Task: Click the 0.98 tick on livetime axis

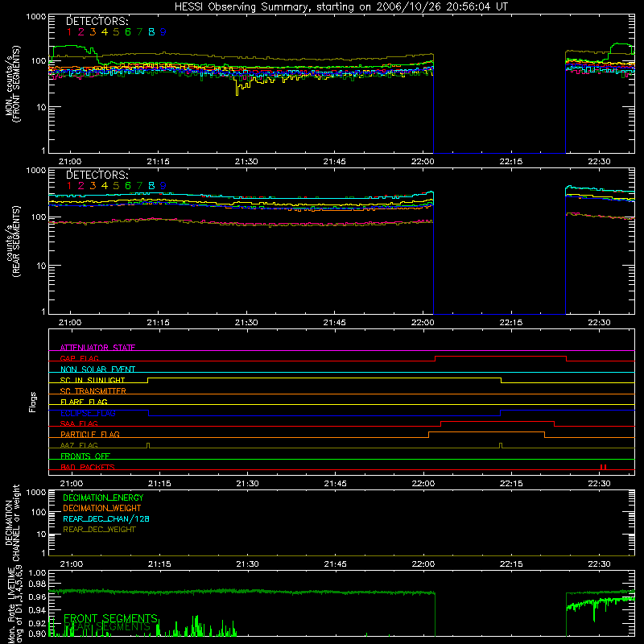Action: coord(37,584)
